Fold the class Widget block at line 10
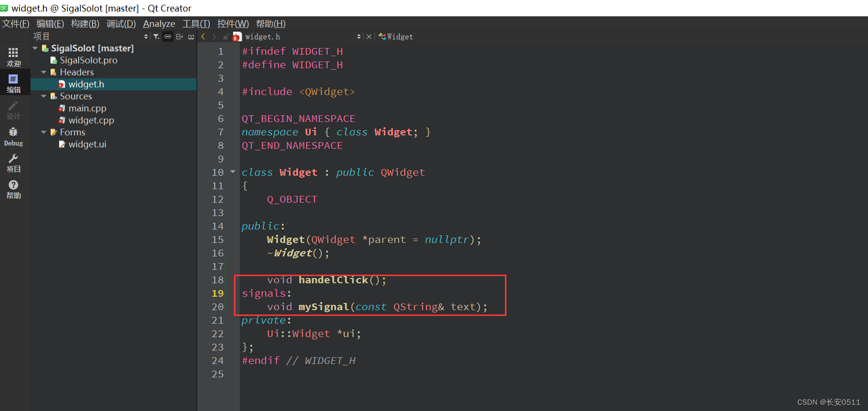 (x=233, y=171)
